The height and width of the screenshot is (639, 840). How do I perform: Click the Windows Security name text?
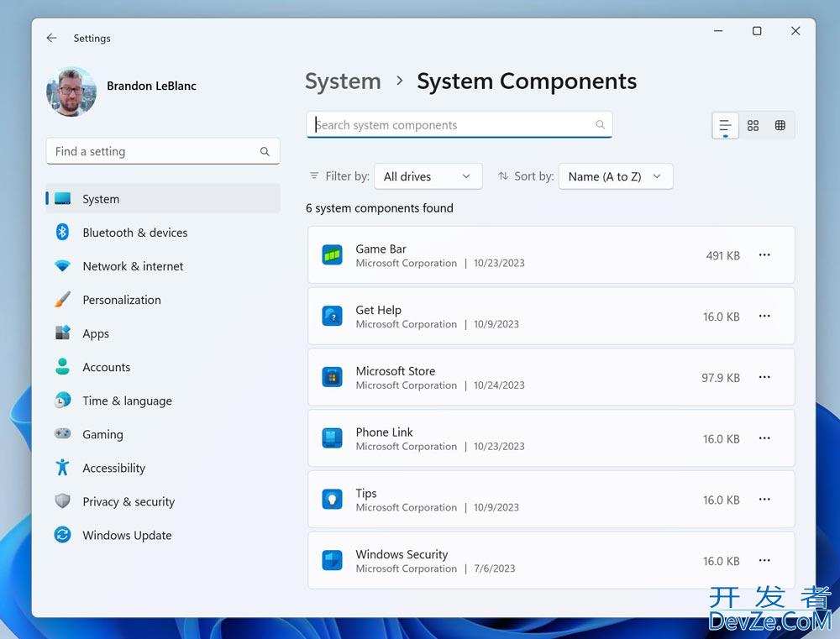402,554
